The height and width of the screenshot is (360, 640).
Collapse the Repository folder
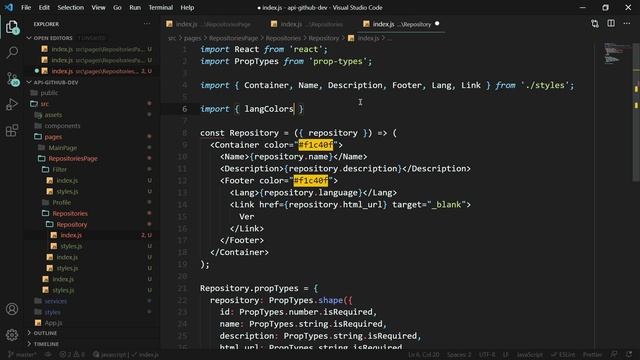tap(71, 224)
